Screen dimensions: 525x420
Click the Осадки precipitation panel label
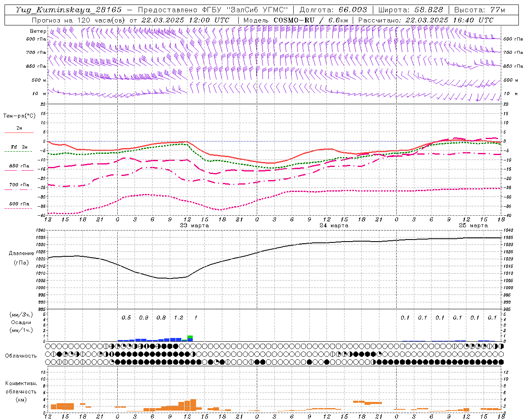pyautogui.click(x=21, y=322)
